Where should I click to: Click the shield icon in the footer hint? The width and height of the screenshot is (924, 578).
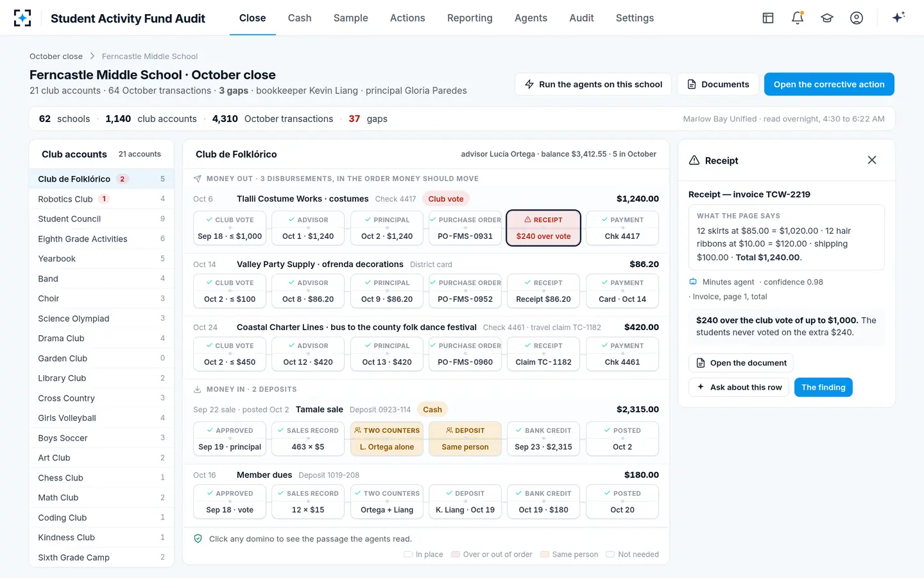pyautogui.click(x=198, y=539)
